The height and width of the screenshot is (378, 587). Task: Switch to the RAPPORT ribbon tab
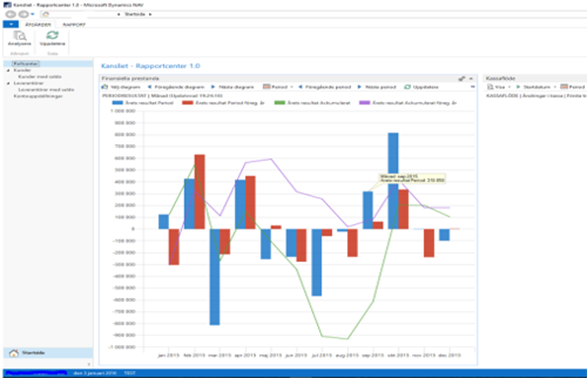[74, 25]
